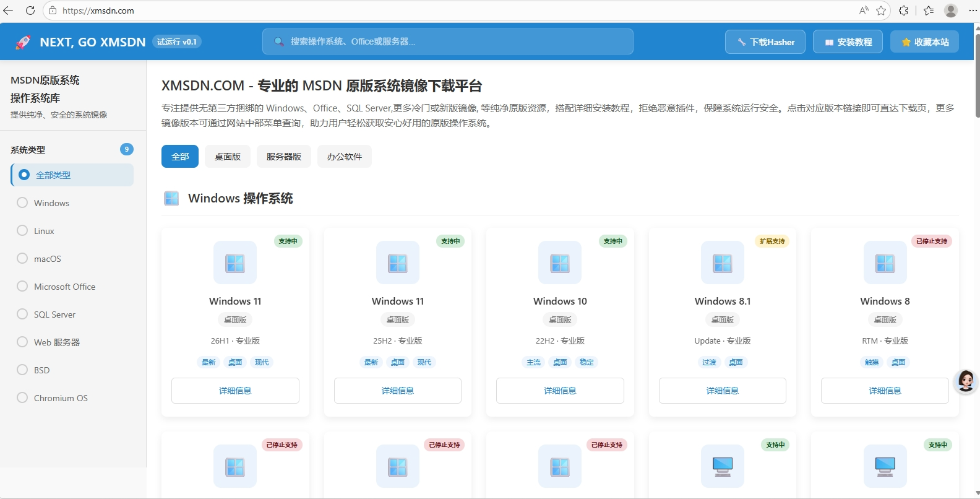Click the 25H2 · 专业版 text
The height and width of the screenshot is (499, 980).
pyautogui.click(x=398, y=341)
